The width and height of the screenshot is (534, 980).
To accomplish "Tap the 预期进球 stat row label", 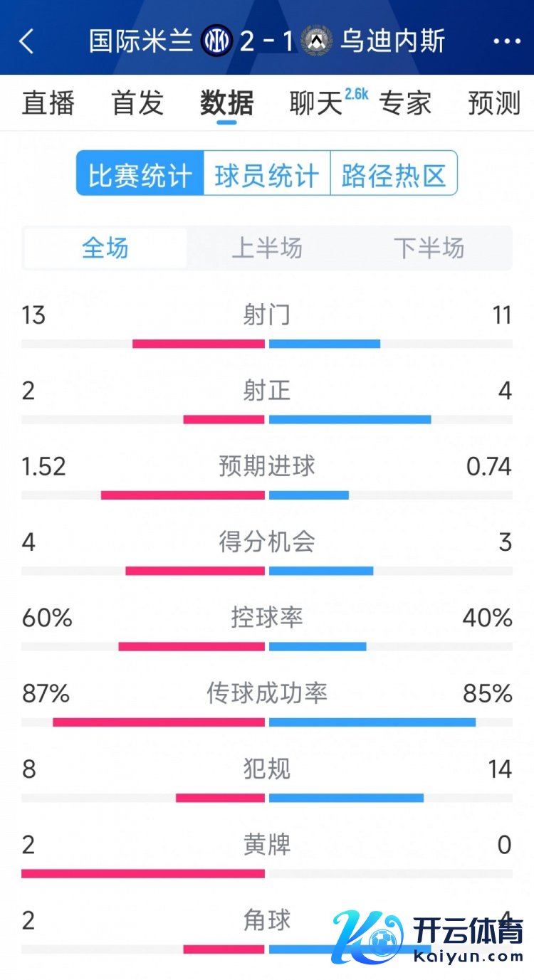I will tap(267, 466).
